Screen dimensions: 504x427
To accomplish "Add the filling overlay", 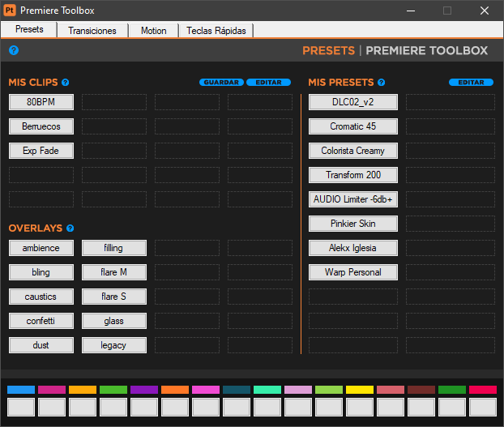I will (x=114, y=248).
